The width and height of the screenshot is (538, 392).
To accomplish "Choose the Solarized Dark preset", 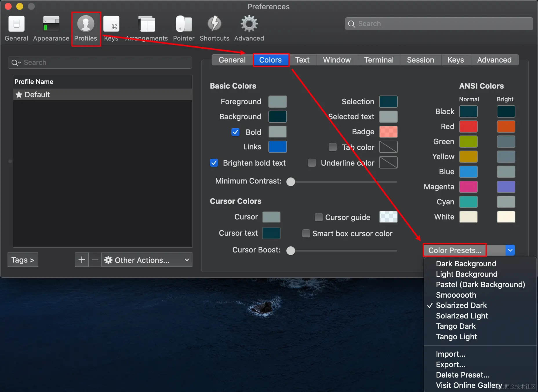I will (480, 305).
